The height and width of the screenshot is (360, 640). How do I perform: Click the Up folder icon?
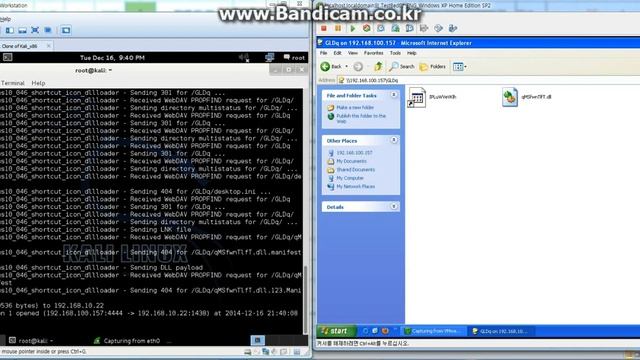point(378,66)
